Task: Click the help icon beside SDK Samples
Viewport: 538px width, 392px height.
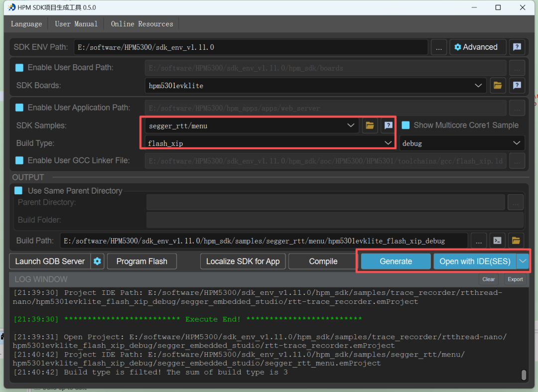Action: pos(388,126)
